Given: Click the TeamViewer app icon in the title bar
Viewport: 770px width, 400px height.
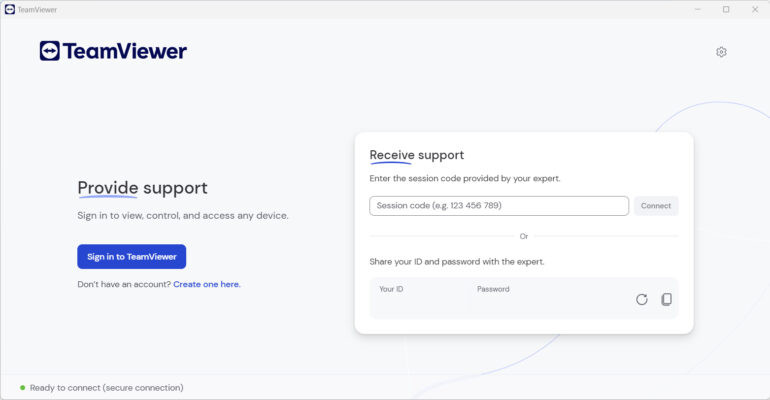Looking at the screenshot, I should click(9, 9).
